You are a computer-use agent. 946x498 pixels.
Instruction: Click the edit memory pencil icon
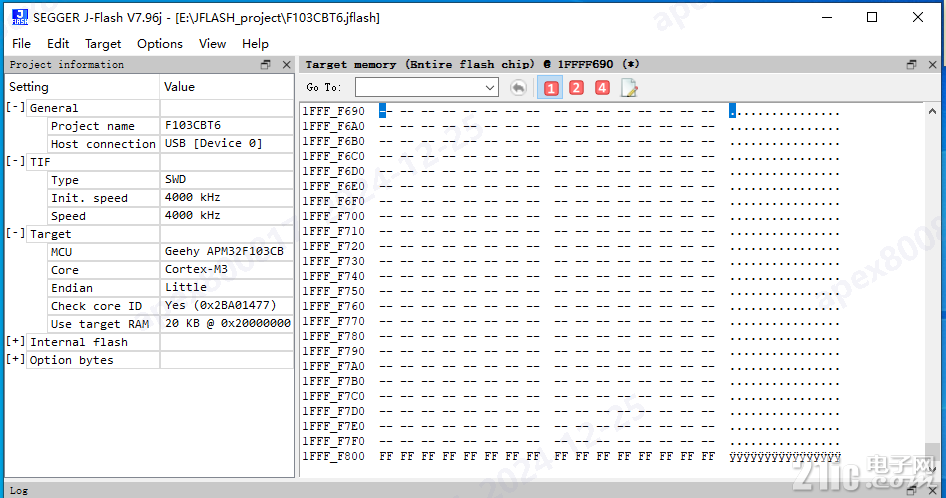(x=629, y=88)
